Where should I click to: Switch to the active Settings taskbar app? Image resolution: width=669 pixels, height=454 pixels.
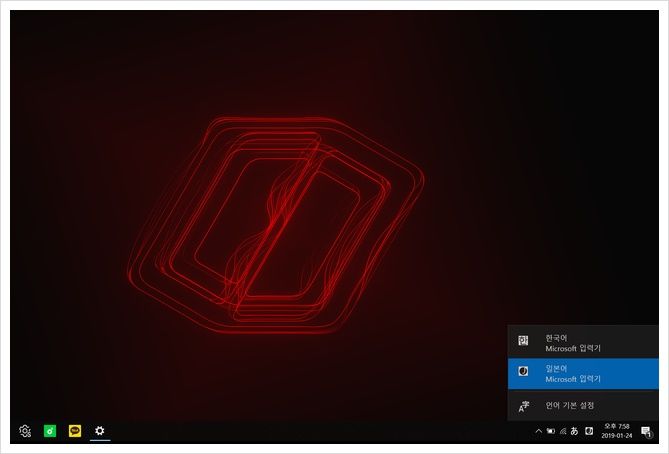[100, 431]
